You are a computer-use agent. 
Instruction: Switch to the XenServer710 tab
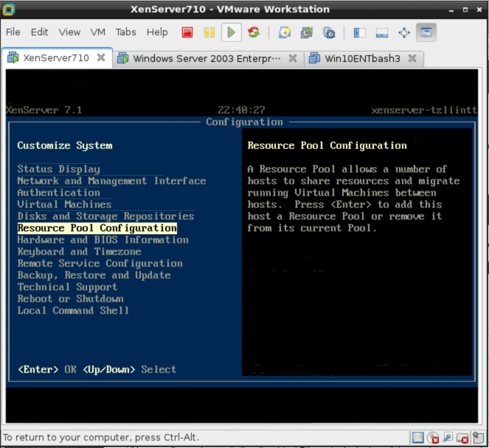[x=56, y=58]
